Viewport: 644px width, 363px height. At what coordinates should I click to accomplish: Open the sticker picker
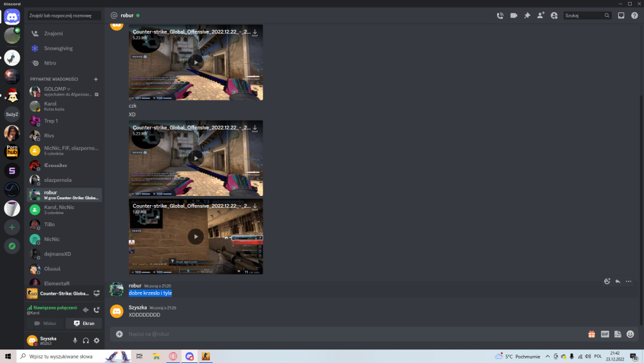click(618, 334)
